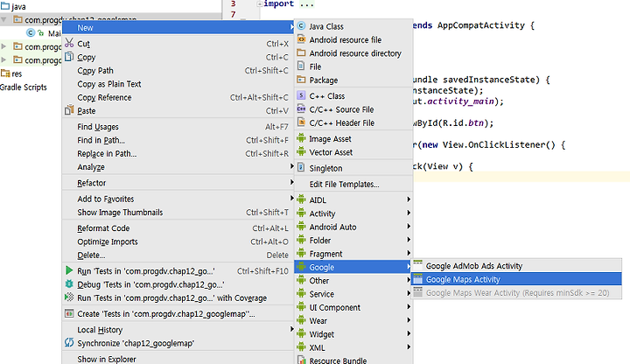Click the Google AdMob Ads Activity icon

tap(418, 265)
